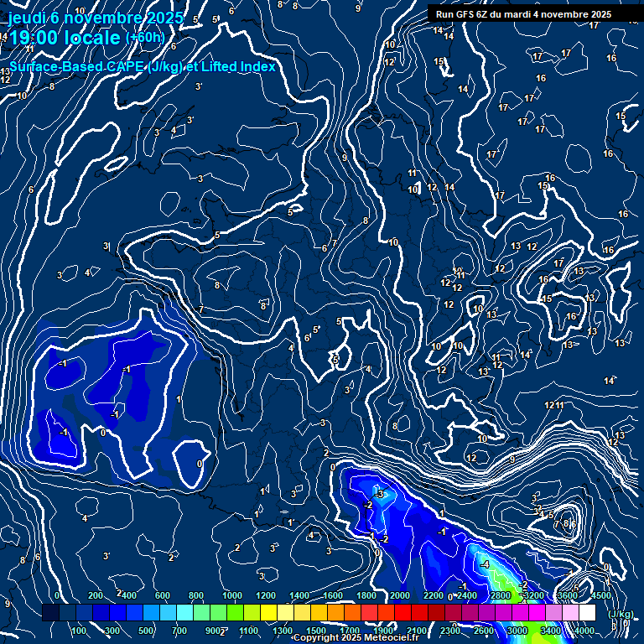Click the '4500' legend scale value
Viewport: 644px width, 644px height.
(601, 595)
